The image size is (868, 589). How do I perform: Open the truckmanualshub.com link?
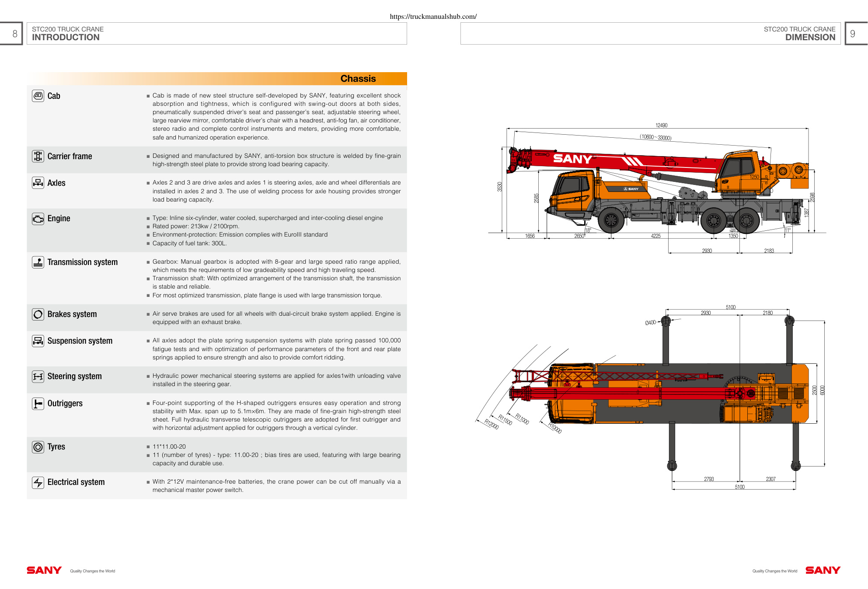[x=433, y=17]
